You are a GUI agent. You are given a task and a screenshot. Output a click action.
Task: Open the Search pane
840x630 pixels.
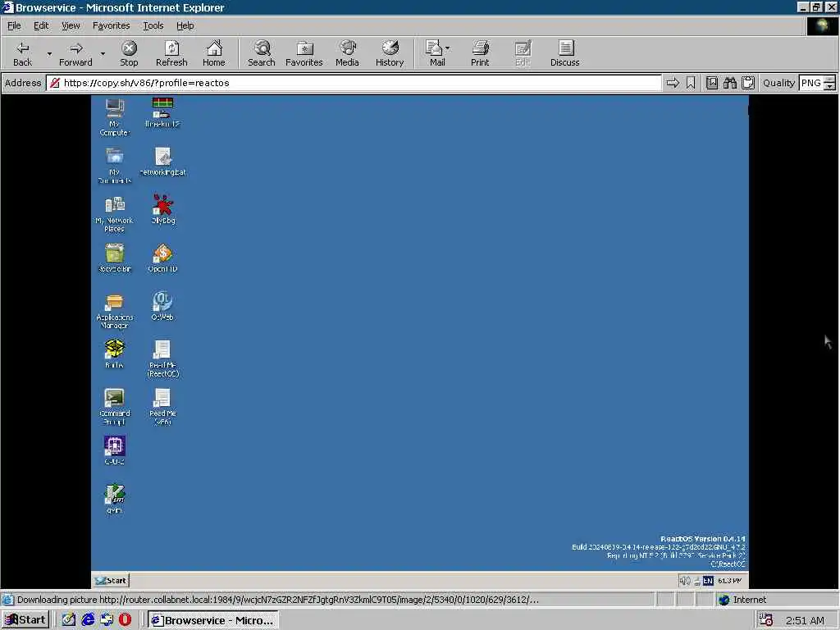pyautogui.click(x=262, y=53)
